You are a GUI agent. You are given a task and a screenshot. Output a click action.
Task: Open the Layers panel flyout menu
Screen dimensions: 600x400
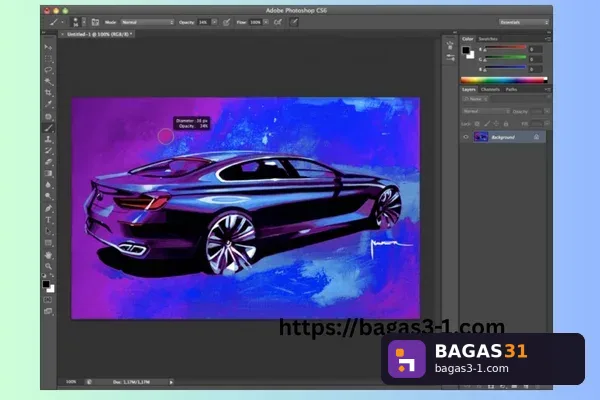pos(548,89)
